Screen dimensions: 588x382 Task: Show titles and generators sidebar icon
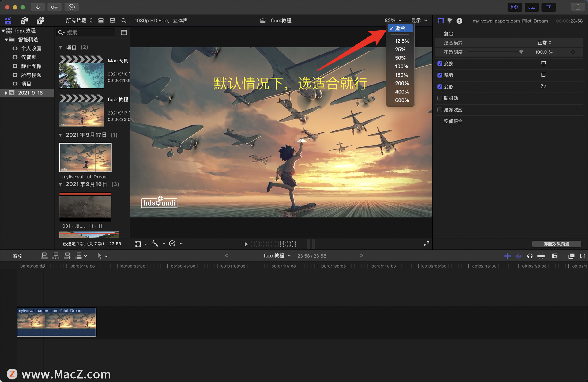(40, 21)
